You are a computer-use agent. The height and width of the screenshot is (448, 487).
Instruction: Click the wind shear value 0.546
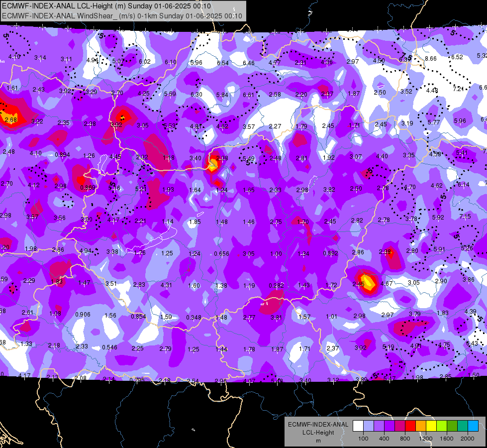[109, 347]
